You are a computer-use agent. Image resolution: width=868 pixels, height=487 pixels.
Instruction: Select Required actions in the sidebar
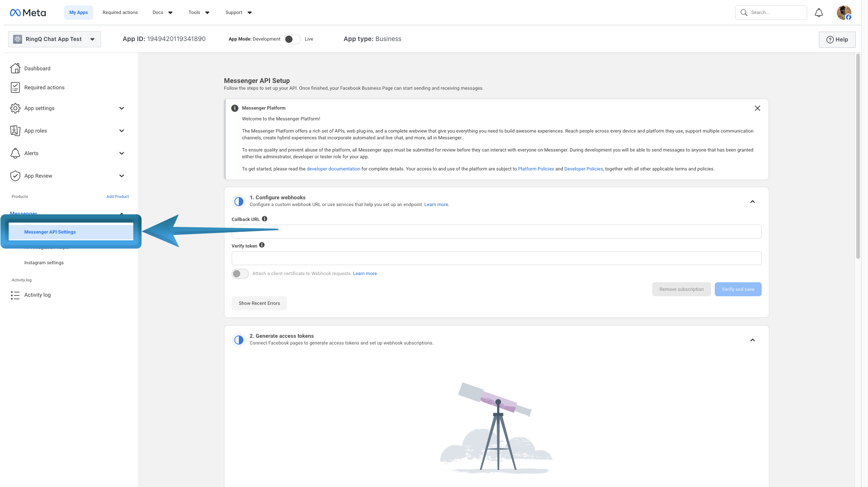pos(44,87)
